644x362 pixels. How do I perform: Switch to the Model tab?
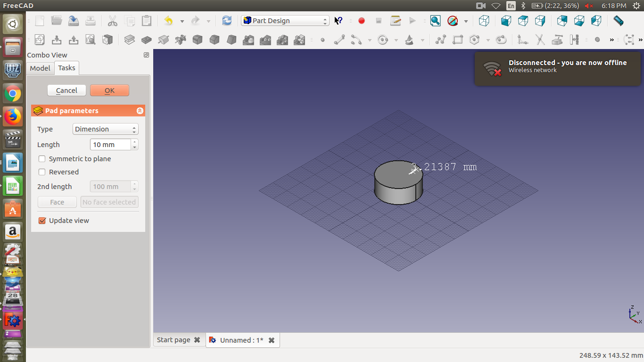coord(40,68)
